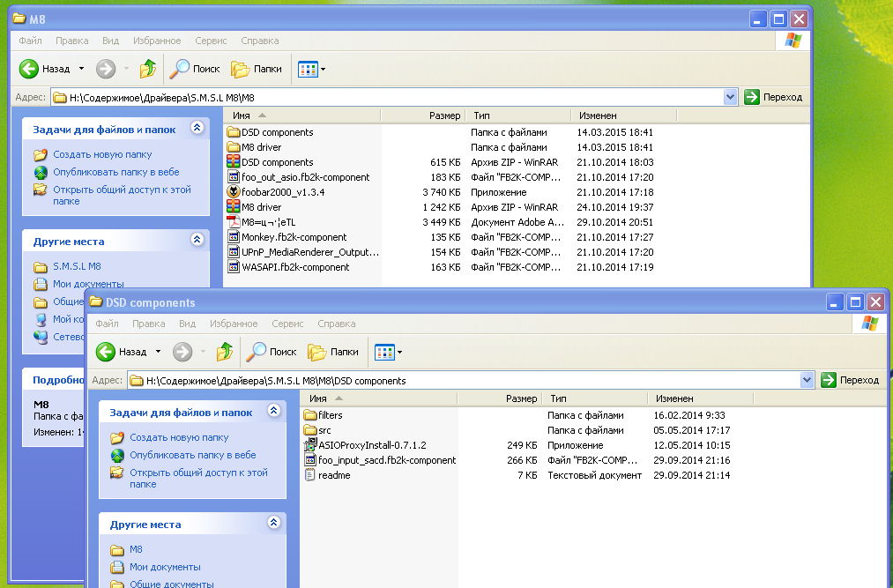Open M8 link in DSD components Other places
The height and width of the screenshot is (588, 893).
click(136, 549)
